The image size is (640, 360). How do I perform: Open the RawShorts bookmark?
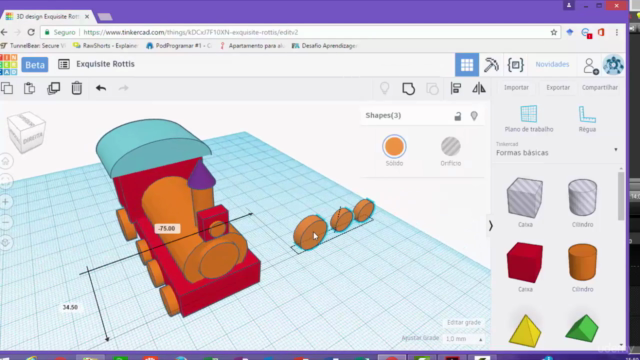(x=105, y=46)
